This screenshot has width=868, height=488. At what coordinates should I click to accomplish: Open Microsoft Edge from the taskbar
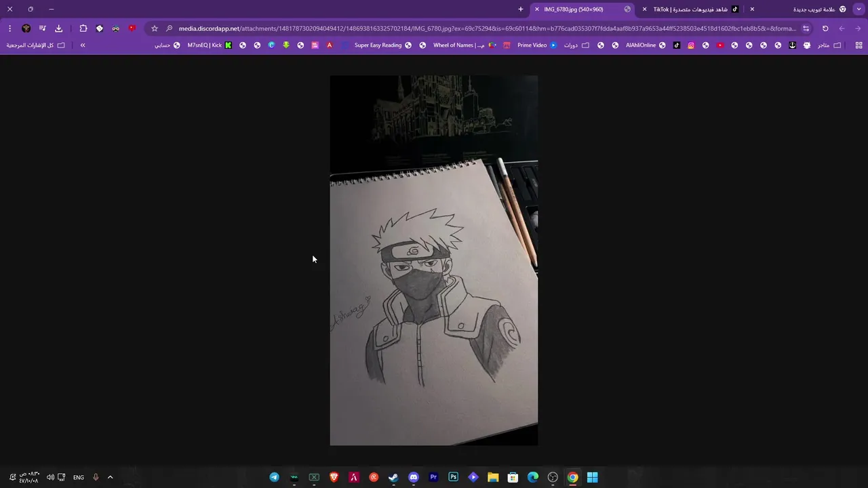click(533, 477)
